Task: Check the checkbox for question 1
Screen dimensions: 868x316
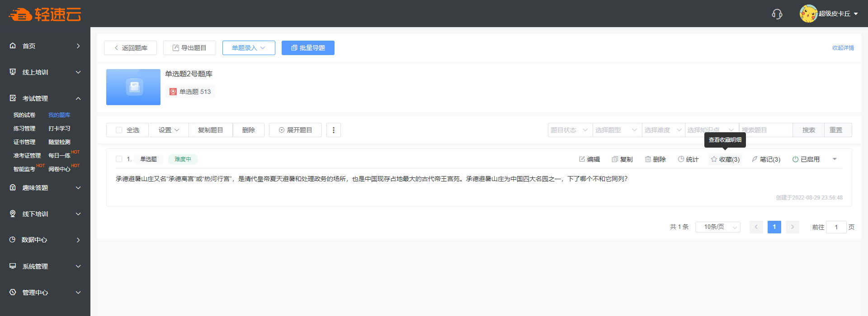Action: 119,159
